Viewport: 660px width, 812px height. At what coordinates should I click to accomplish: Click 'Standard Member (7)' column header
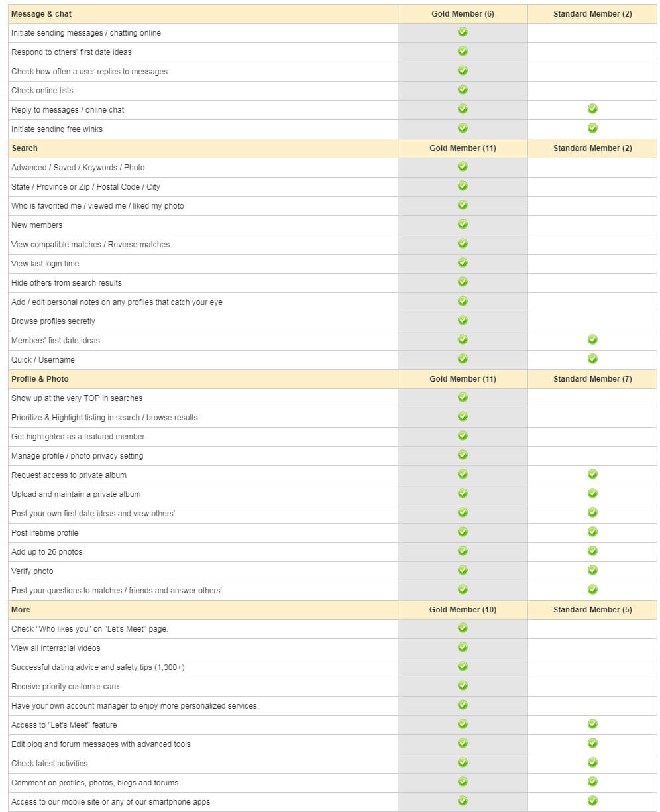click(592, 379)
